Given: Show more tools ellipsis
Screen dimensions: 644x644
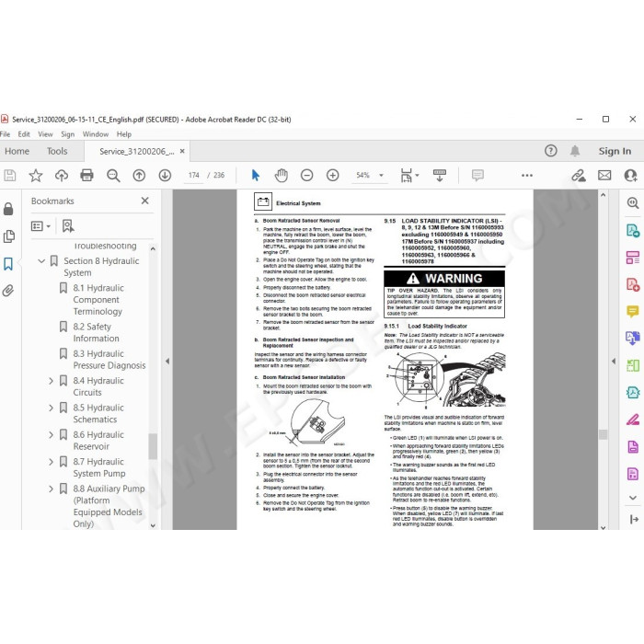Looking at the screenshot, I should (527, 176).
